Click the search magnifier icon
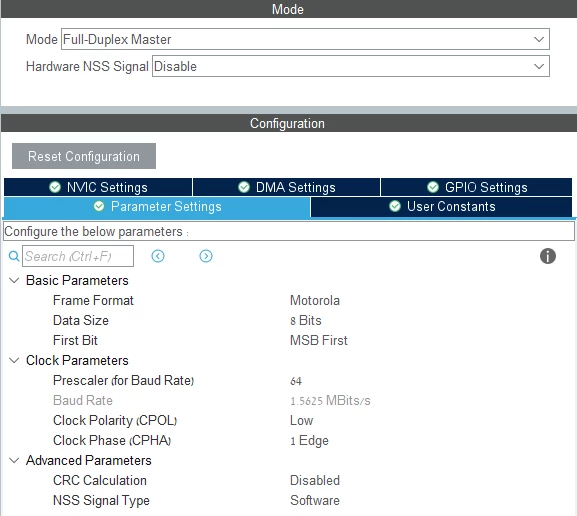The width and height of the screenshot is (577, 516). coord(14,256)
